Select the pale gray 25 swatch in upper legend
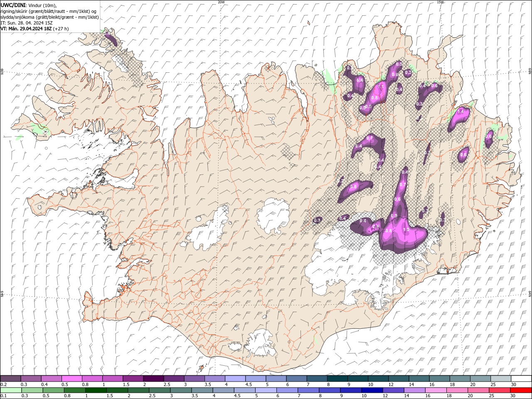 coord(500,379)
